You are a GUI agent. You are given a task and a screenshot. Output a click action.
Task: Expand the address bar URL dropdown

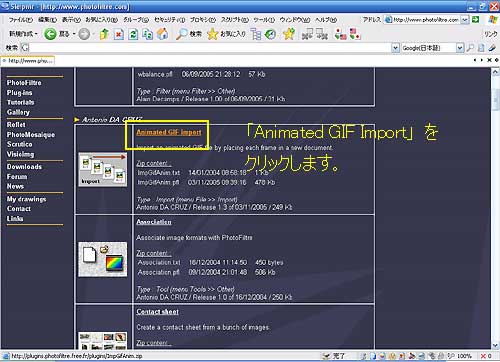(x=465, y=20)
